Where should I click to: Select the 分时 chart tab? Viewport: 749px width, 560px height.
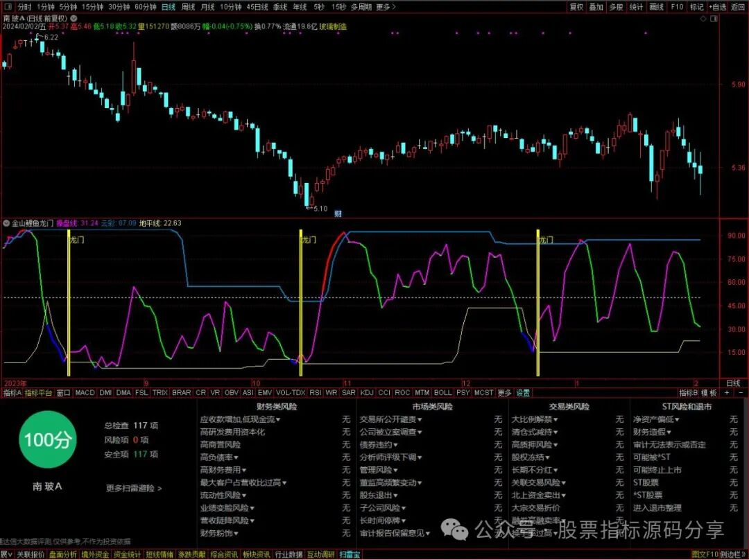pyautogui.click(x=24, y=7)
